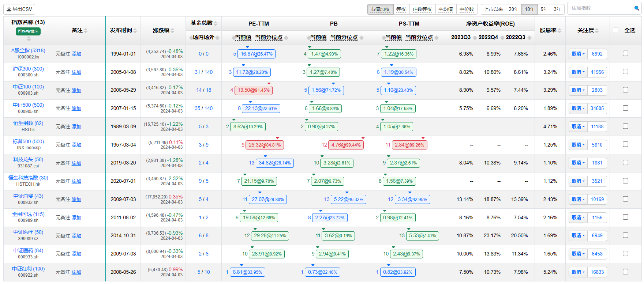Click the search magnifier icon in the add-index field
This screenshot has width=644, height=284.
[x=636, y=8]
